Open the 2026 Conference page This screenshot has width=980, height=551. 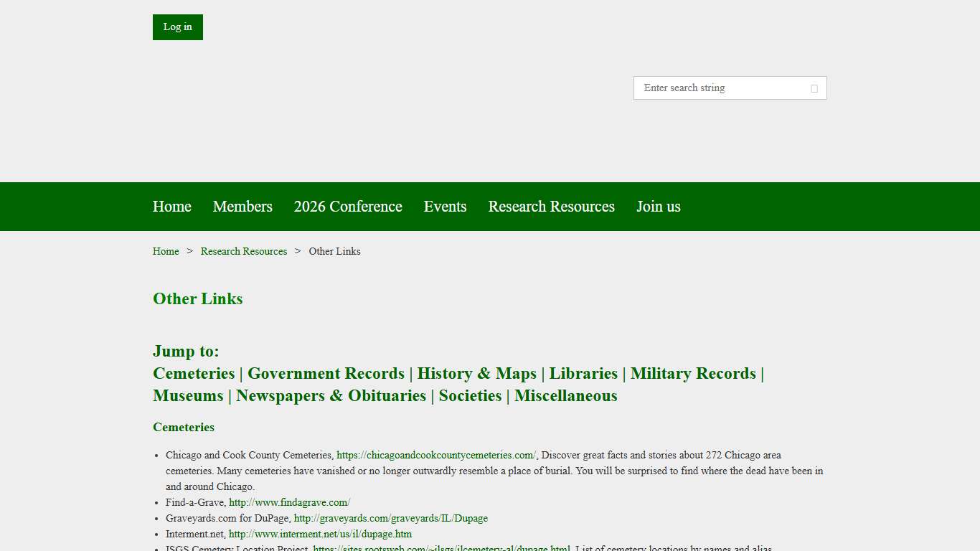tap(348, 207)
